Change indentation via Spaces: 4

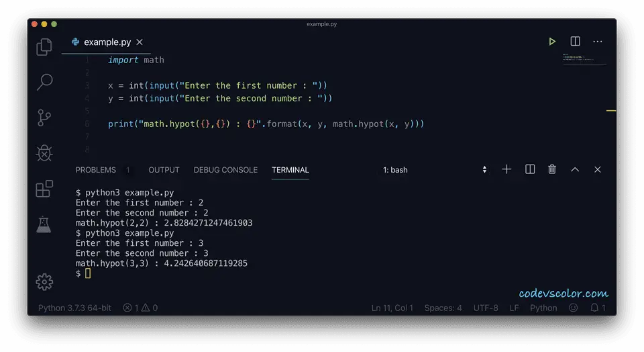click(x=443, y=308)
